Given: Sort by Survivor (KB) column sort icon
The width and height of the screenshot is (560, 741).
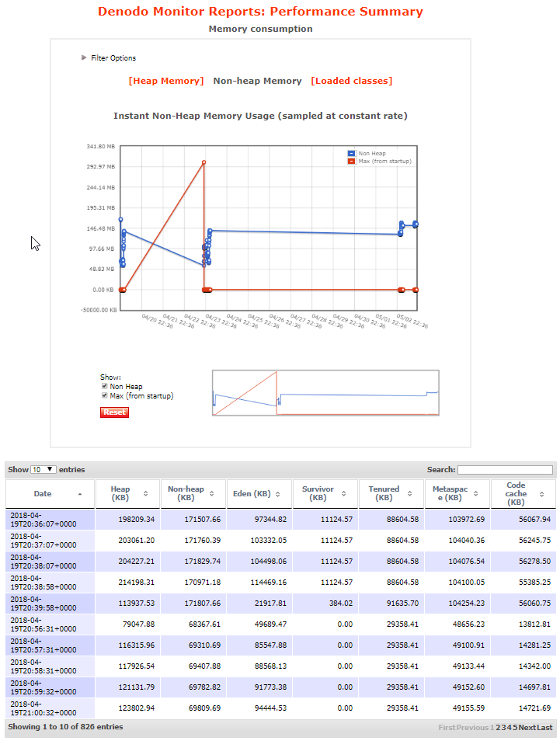Looking at the screenshot, I should coord(343,493).
